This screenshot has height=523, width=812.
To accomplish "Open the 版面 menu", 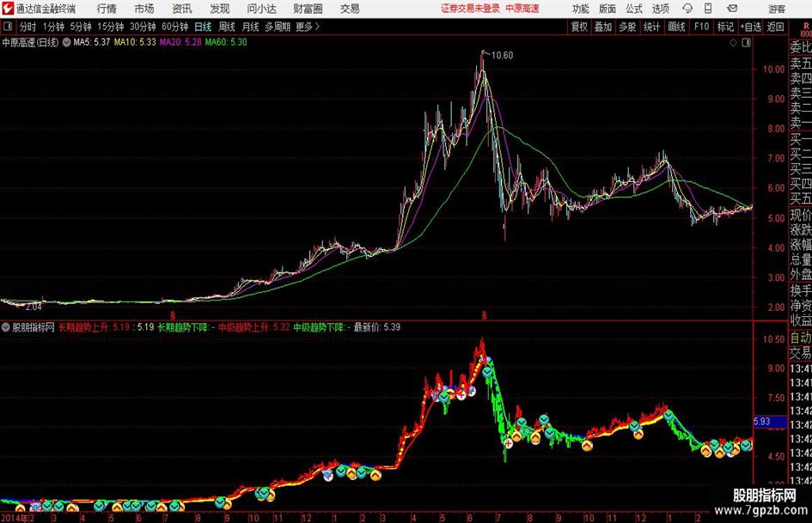I will [x=607, y=9].
